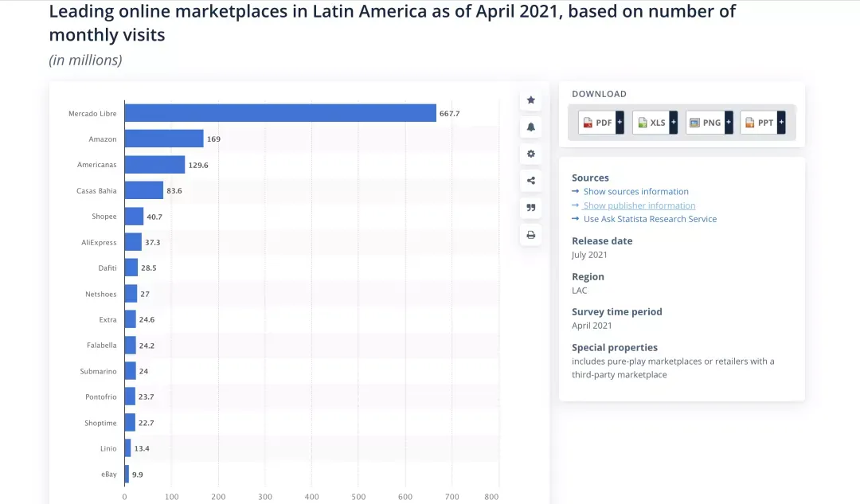Screen dimensions: 860x504
Task: Expand PNG download plus options
Action: pos(729,123)
